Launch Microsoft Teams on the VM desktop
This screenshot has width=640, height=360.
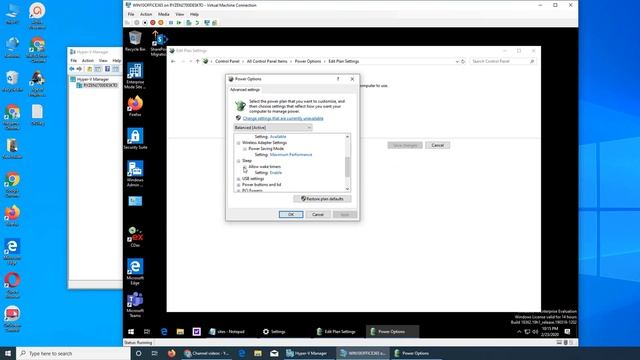pos(135,304)
